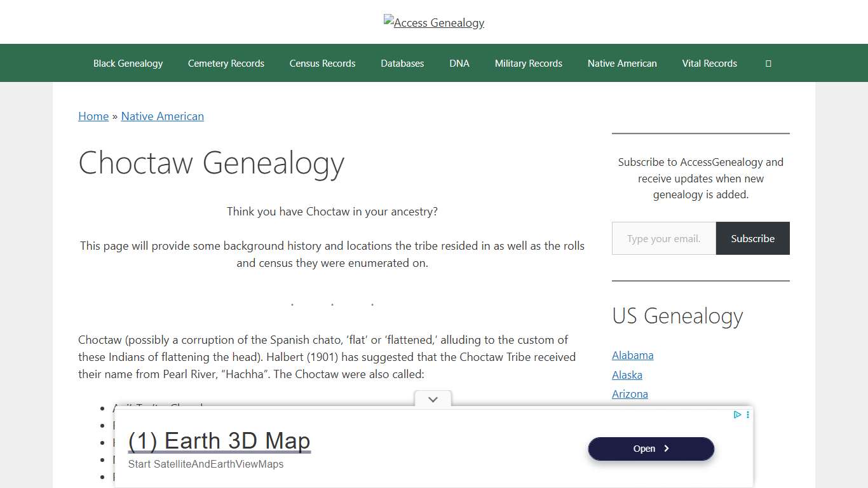Select Cemetery Records from the navigation
Viewport: 868px width, 488px height.
coord(226,63)
